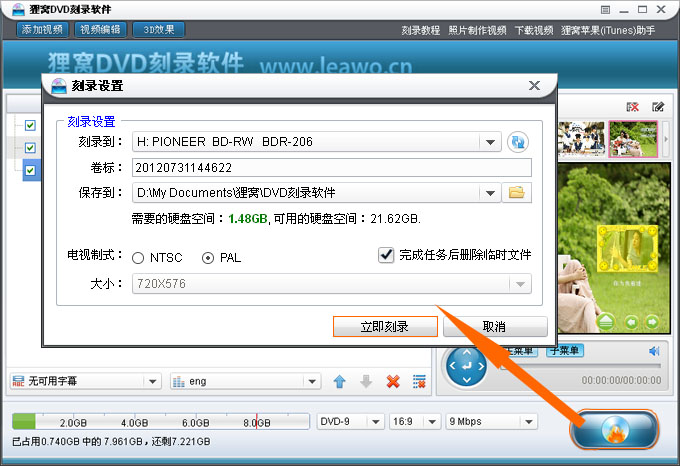
Task: Open the DVD-9 disc type dropdown
Action: [350, 421]
